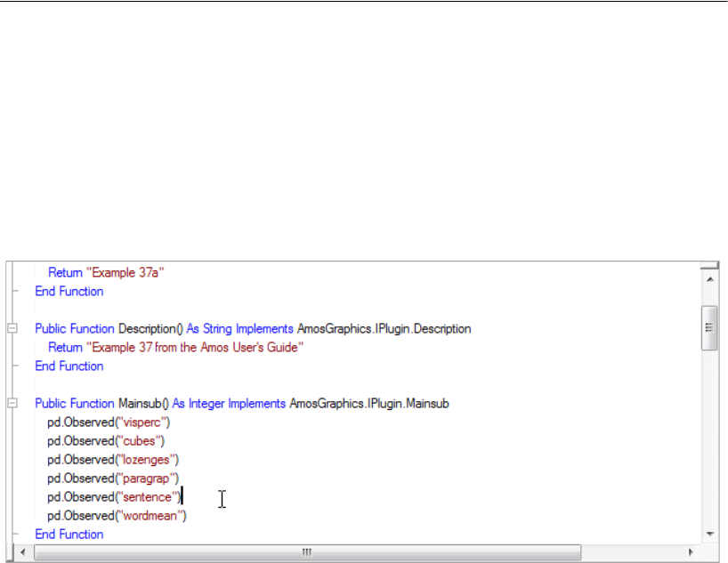This screenshot has height=563, width=728.
Task: Click End Function after Description return
Action: 69,366
